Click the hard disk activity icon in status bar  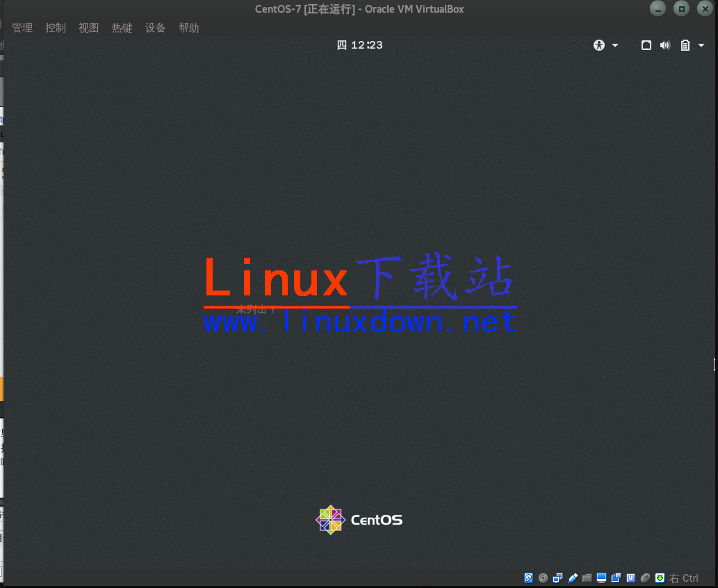(x=528, y=578)
